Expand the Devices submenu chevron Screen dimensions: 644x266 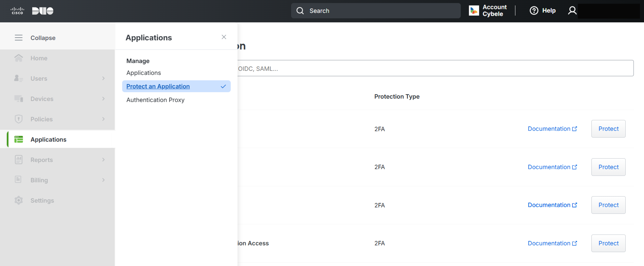103,99
